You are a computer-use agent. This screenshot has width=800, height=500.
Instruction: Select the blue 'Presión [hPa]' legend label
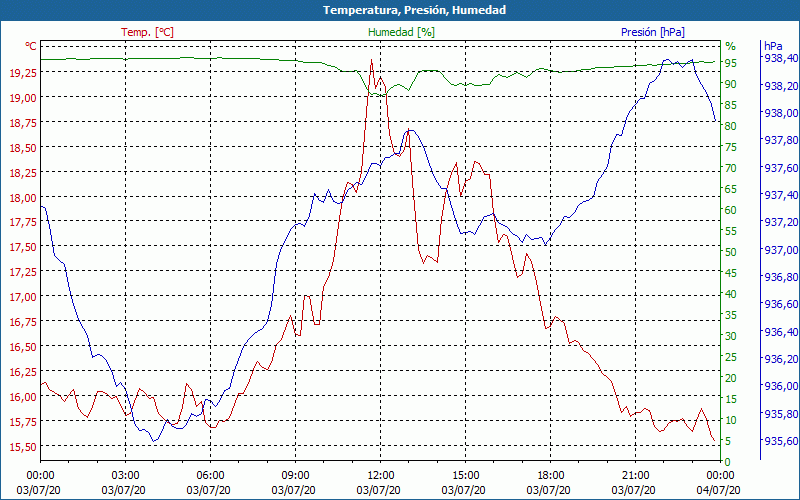click(653, 32)
